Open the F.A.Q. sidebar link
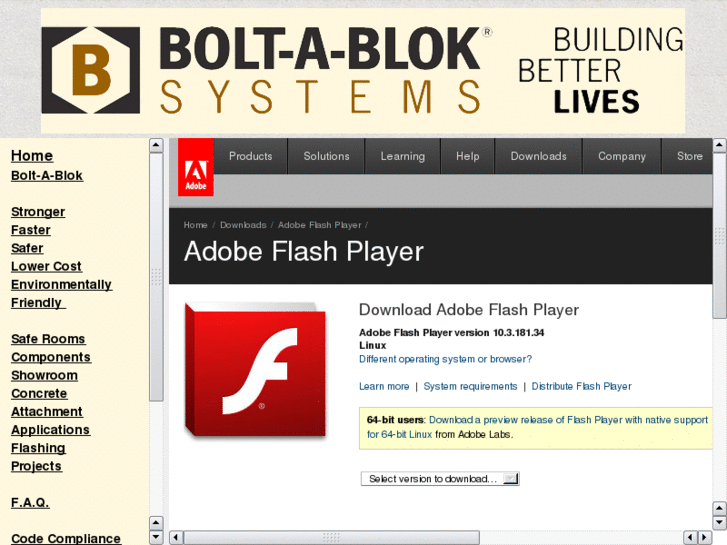 point(30,502)
